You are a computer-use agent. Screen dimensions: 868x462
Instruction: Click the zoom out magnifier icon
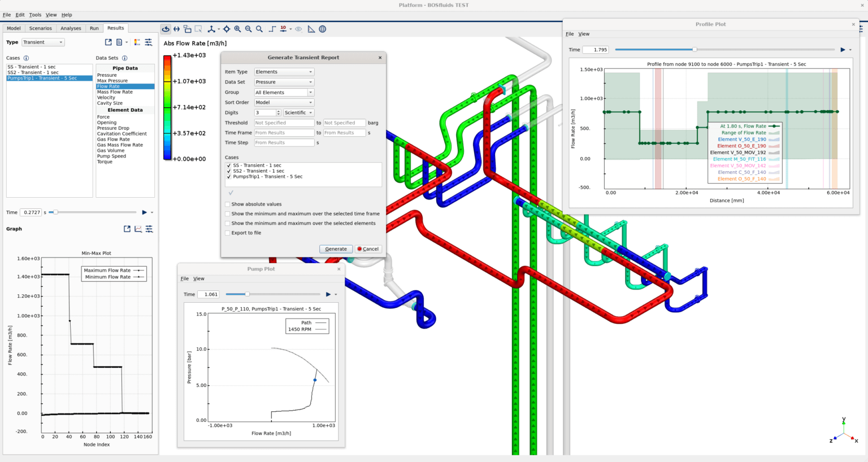(x=249, y=29)
